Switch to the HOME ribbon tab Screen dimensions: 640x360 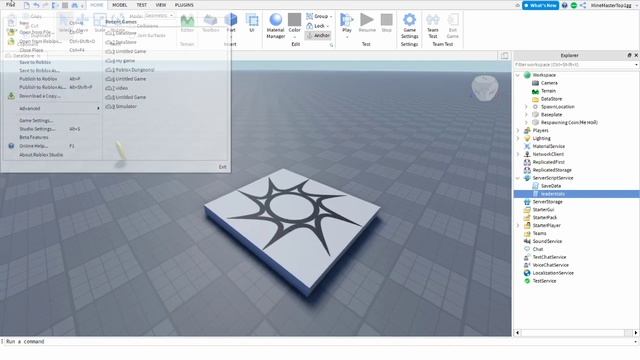(97, 5)
